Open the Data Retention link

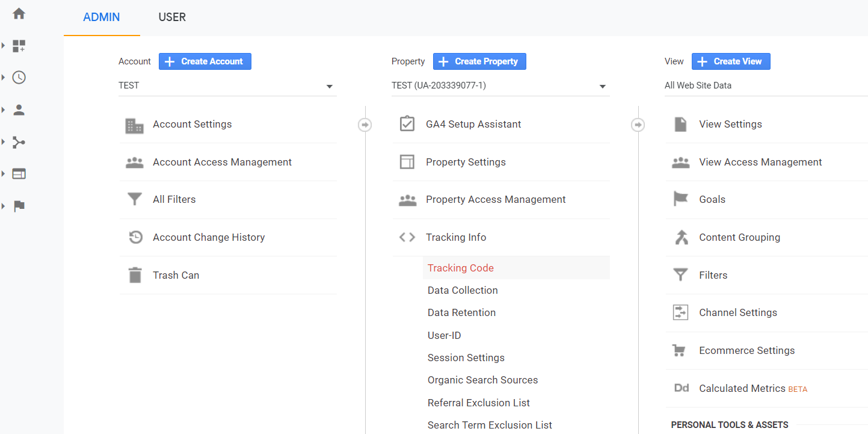click(461, 312)
